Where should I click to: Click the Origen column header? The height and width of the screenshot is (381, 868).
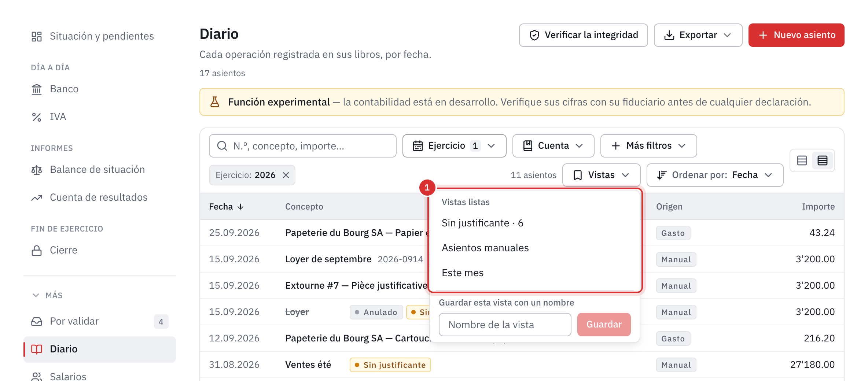tap(669, 207)
